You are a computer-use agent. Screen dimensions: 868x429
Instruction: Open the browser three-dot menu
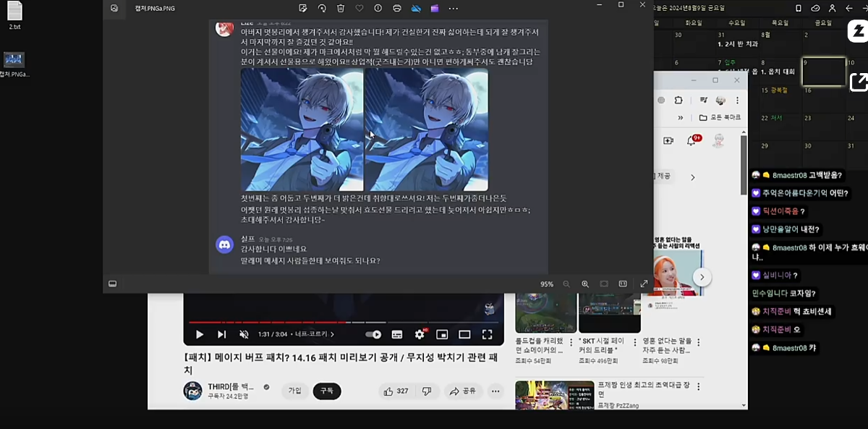click(736, 100)
